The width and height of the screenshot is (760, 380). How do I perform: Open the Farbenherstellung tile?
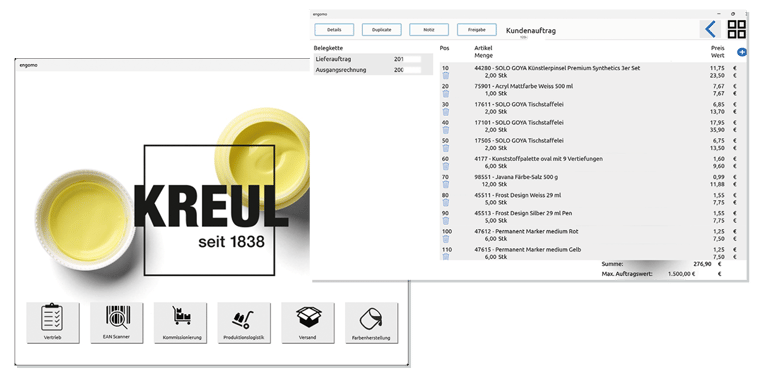371,323
